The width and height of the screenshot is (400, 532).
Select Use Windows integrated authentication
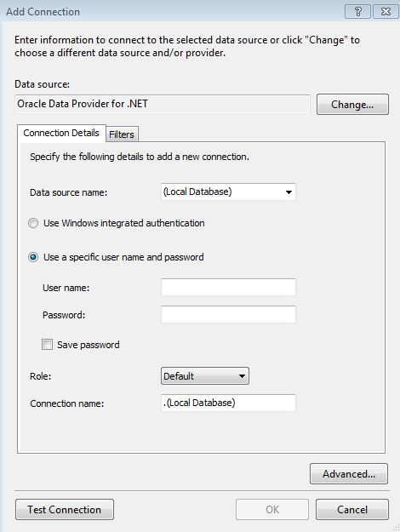tap(33, 223)
